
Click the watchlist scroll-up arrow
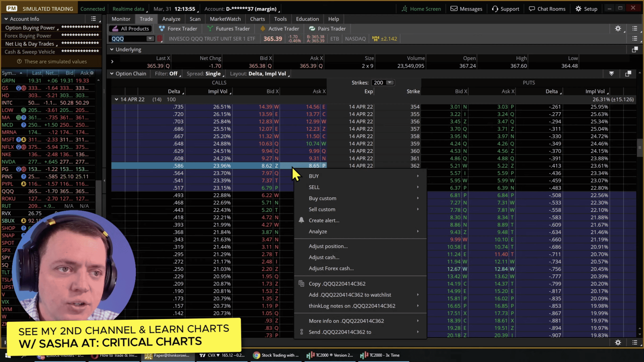pyautogui.click(x=98, y=80)
